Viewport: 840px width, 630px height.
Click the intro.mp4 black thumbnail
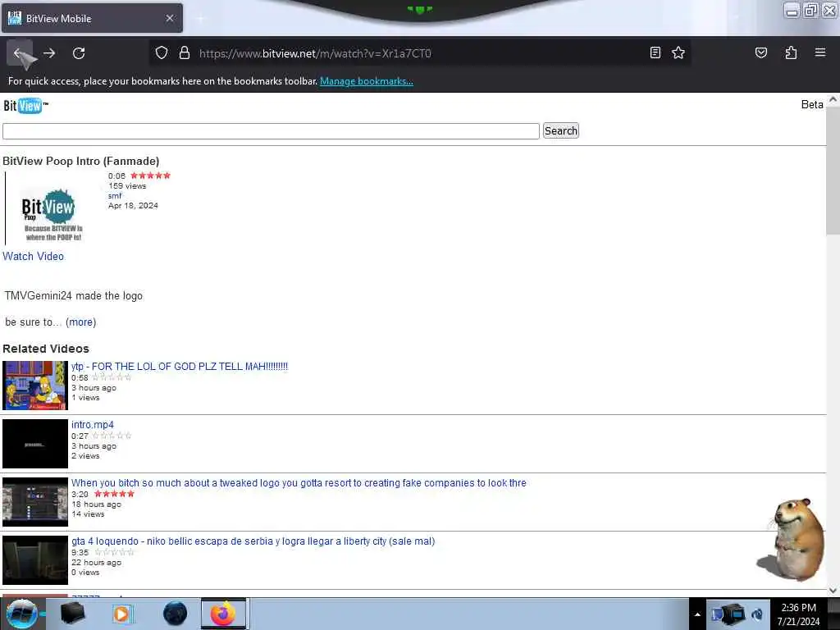tap(35, 444)
